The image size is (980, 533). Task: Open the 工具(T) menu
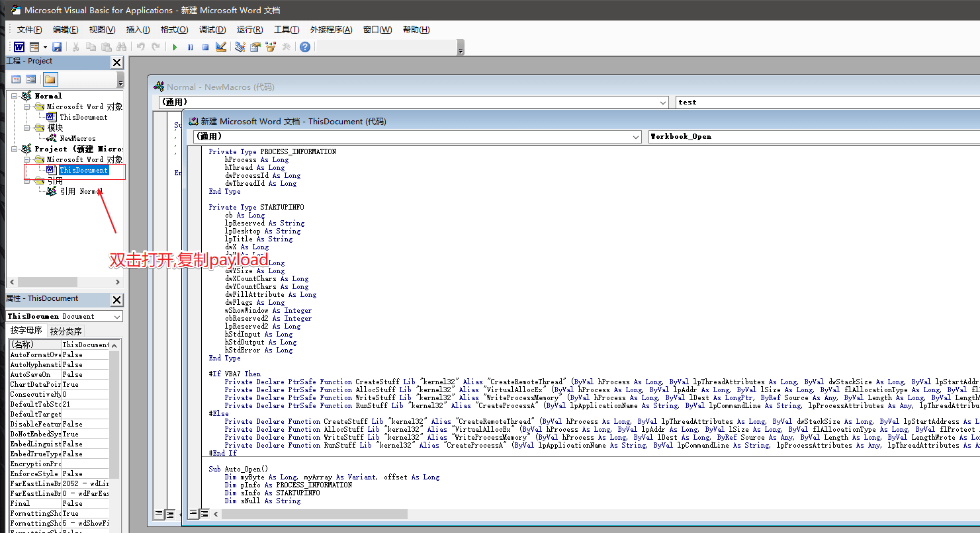[287, 30]
